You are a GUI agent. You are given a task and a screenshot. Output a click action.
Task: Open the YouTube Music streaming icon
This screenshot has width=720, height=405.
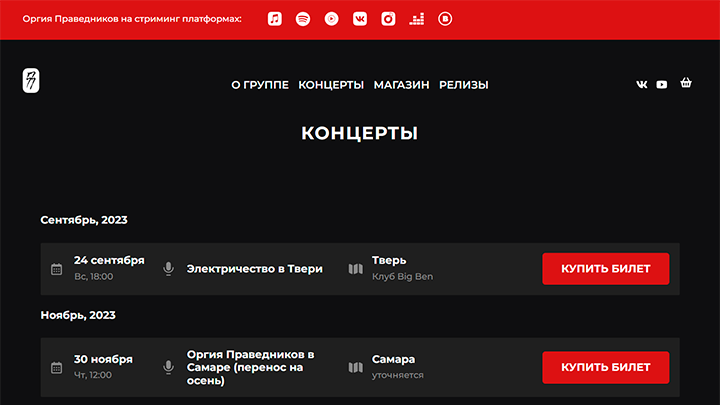point(332,19)
